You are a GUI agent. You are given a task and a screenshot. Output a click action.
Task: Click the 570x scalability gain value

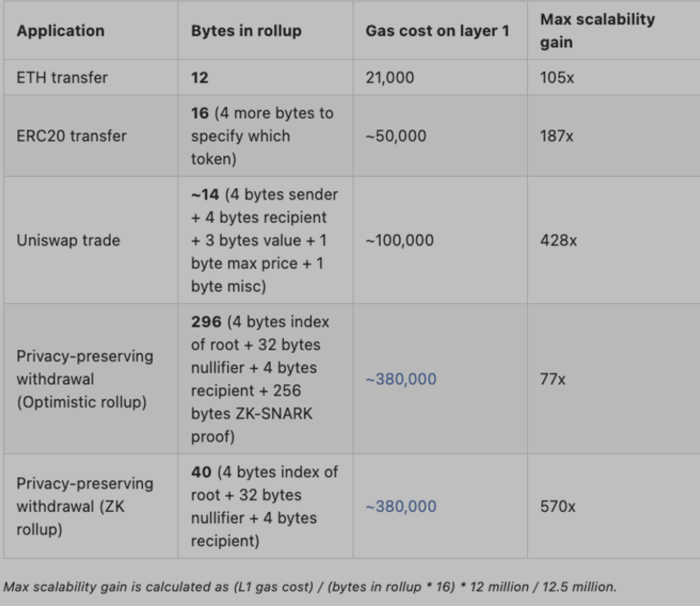click(x=558, y=507)
